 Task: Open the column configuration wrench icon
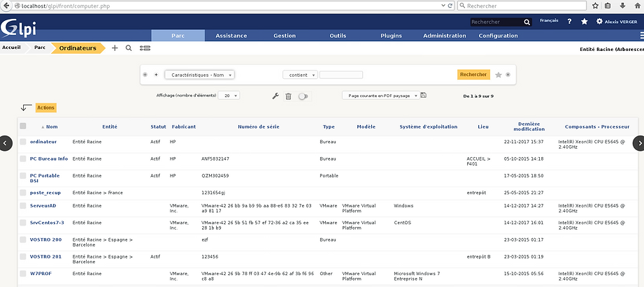[276, 96]
